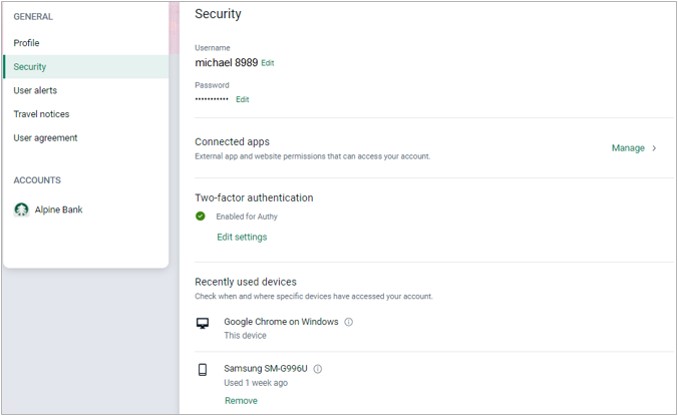The image size is (678, 416).
Task: Go to User alerts
Action: pos(35,90)
